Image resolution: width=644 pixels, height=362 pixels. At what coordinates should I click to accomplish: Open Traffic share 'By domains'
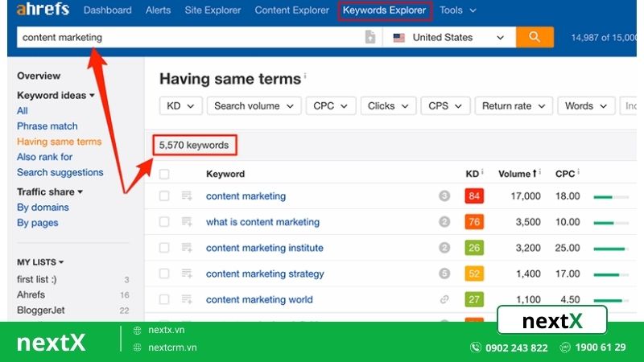click(43, 208)
